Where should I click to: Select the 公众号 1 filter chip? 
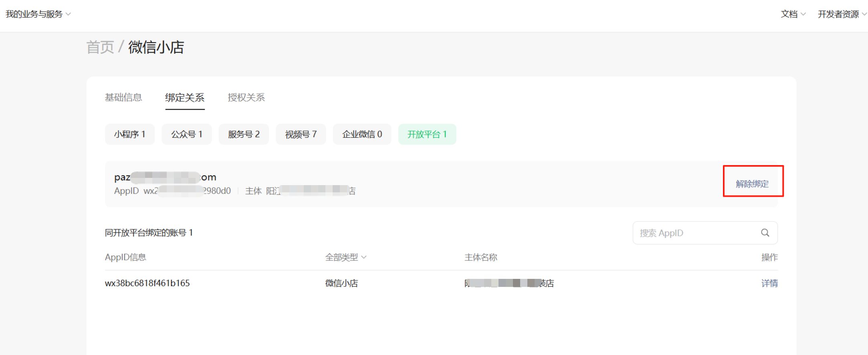186,134
